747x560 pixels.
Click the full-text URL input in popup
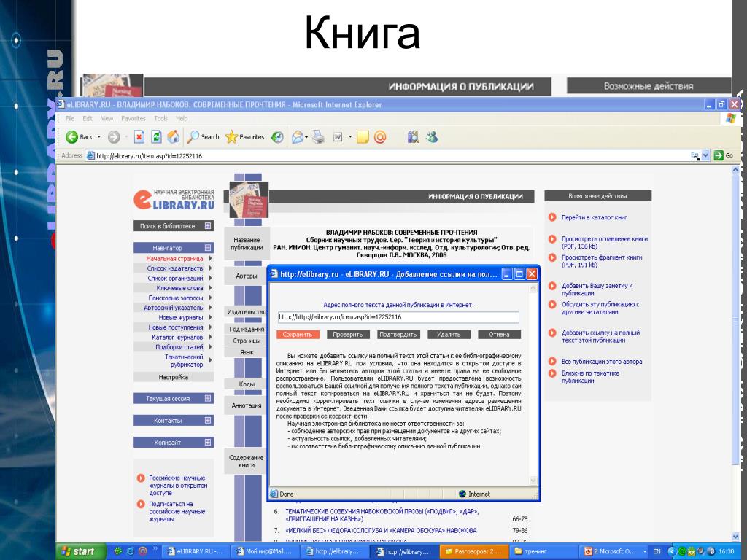398,317
